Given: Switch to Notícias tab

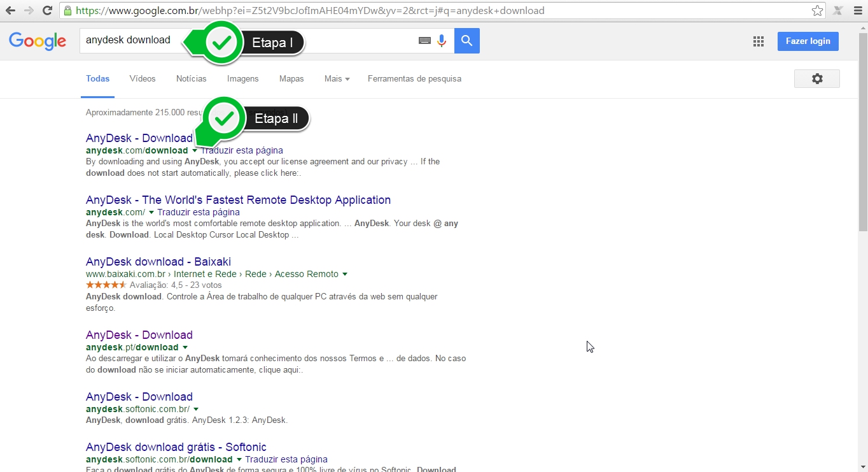Looking at the screenshot, I should pos(192,79).
